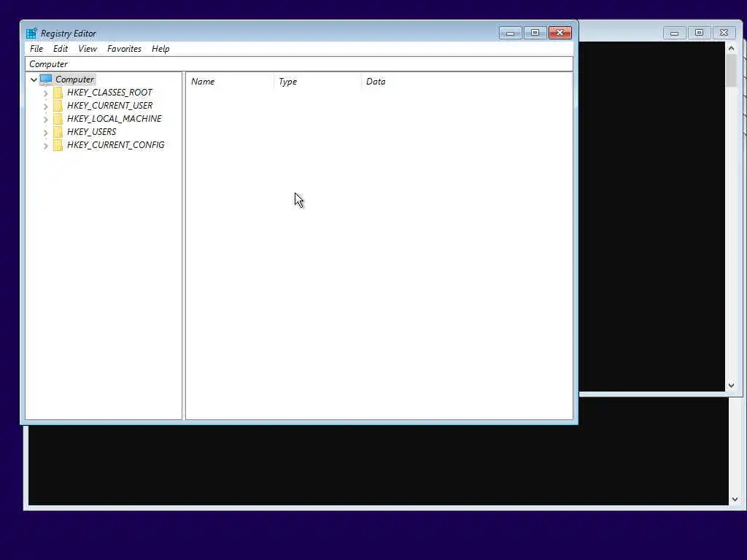Select HKEY_USERS in the tree

coord(91,132)
